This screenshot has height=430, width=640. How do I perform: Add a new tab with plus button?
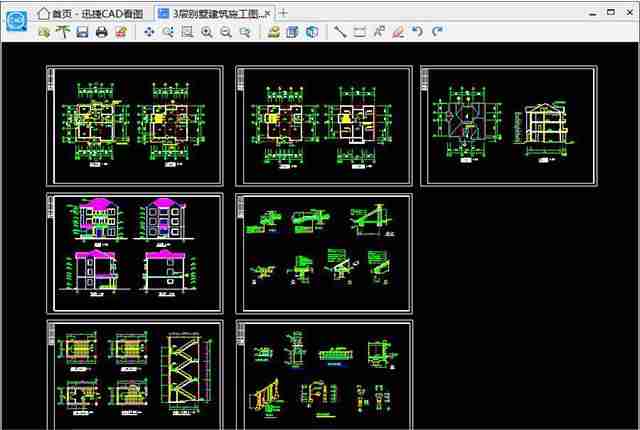pos(283,13)
